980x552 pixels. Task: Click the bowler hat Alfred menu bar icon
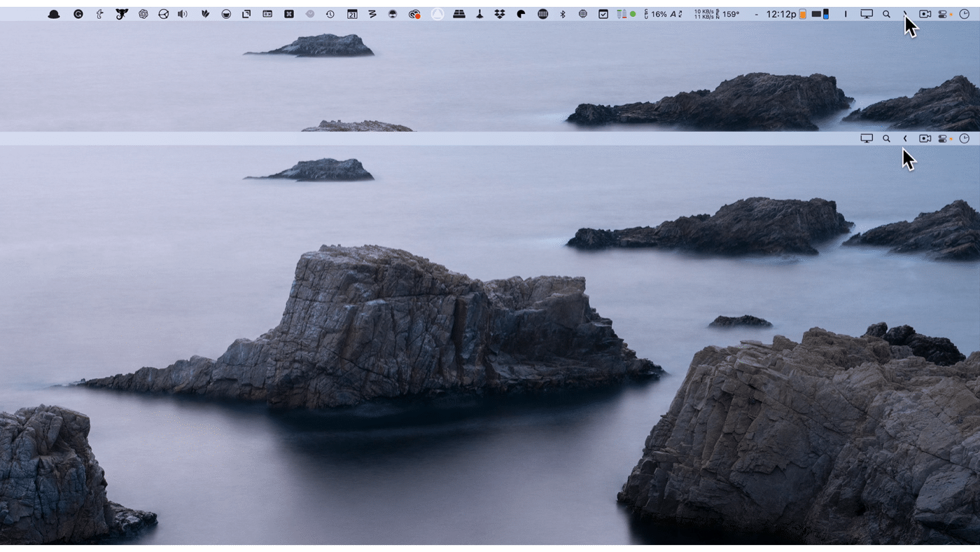pyautogui.click(x=54, y=14)
